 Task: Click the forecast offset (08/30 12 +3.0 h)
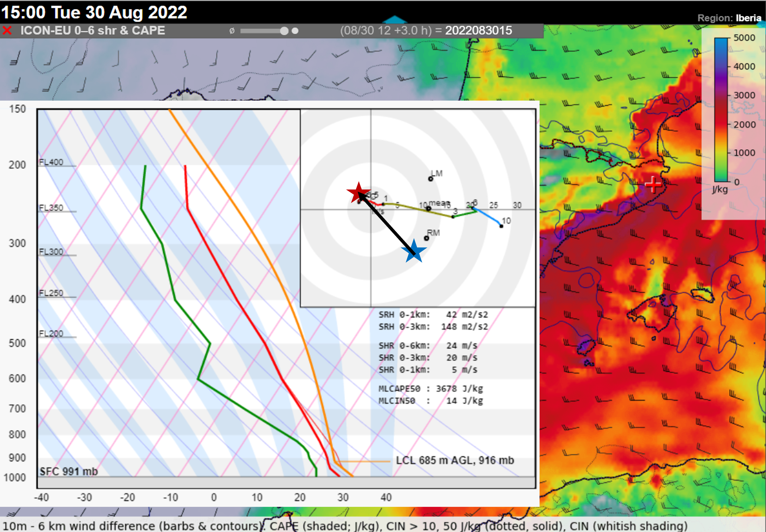[386, 30]
